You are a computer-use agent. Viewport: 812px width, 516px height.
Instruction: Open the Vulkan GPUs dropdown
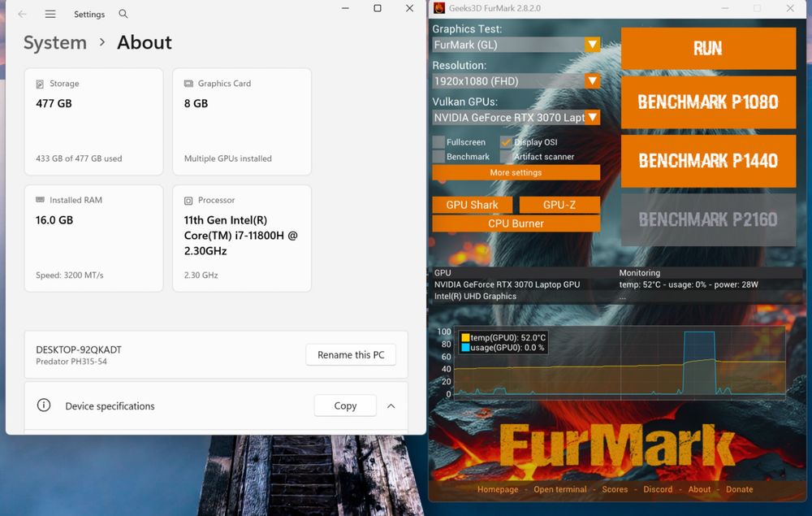pos(593,118)
